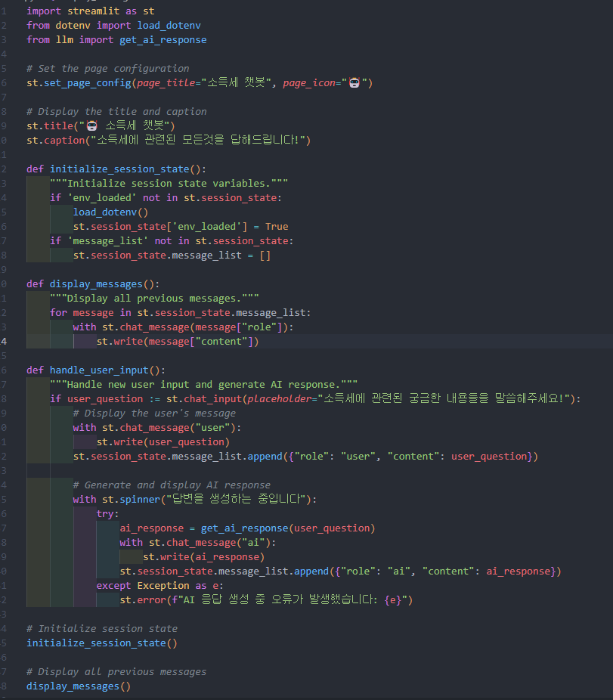Place cursor on "st.set_page_config" call
The width and height of the screenshot is (613, 700).
79,82
